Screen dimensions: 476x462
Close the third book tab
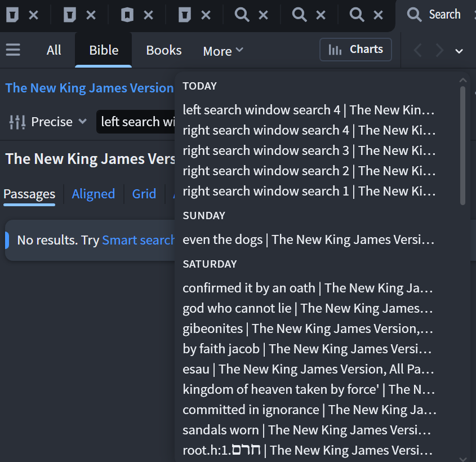[x=148, y=15]
